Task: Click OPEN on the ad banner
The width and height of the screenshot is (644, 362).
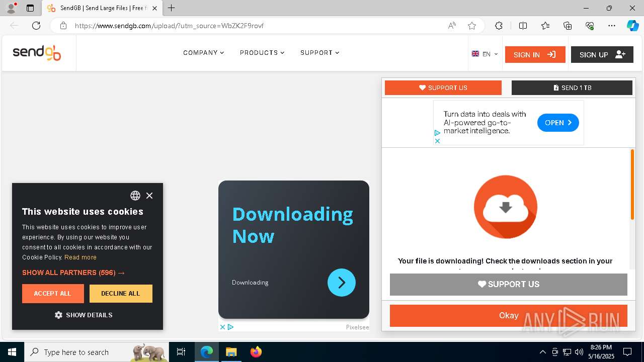Action: coord(558,123)
